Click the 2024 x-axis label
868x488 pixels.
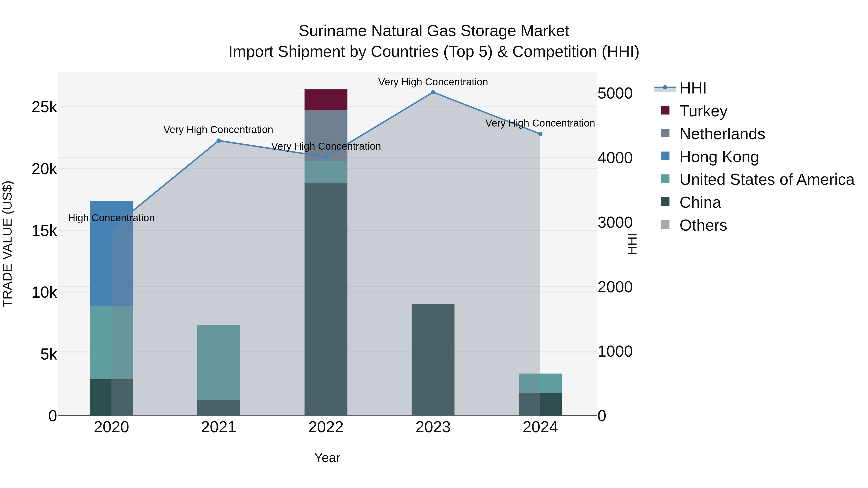(540, 427)
